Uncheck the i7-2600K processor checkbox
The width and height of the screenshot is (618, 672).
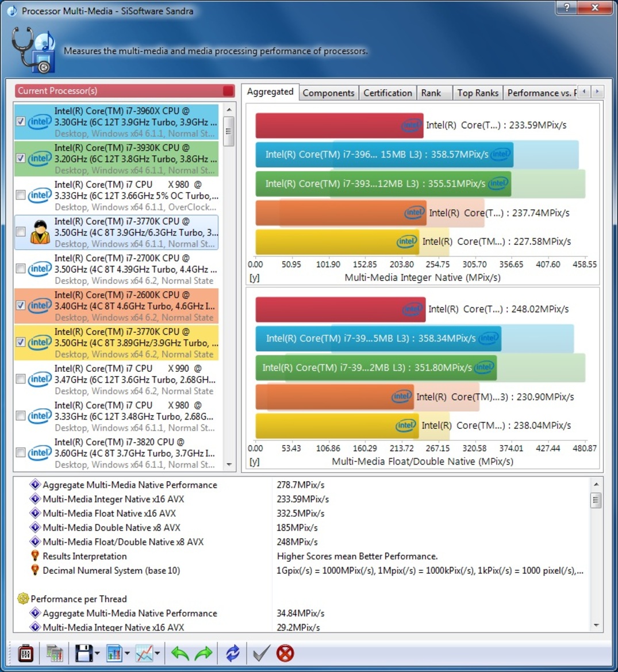[20, 306]
